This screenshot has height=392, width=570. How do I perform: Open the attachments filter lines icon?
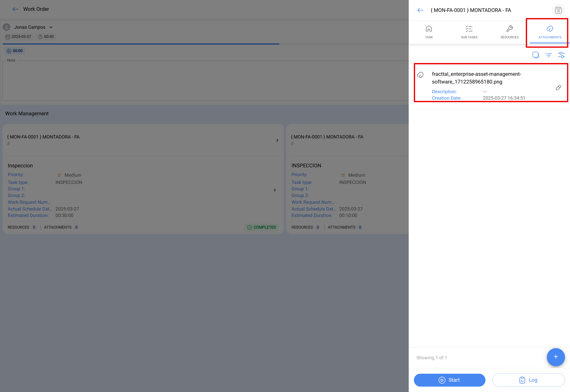pyautogui.click(x=549, y=55)
